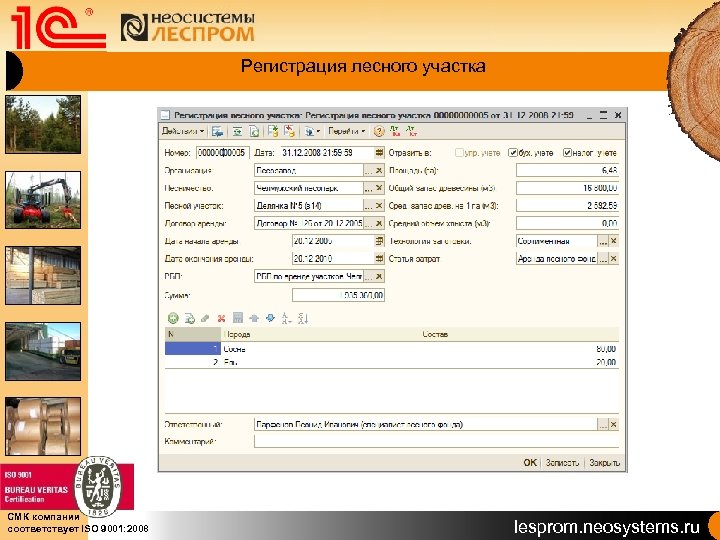Open the Действия menu
Viewport: 720px width, 540px height.
coord(183,131)
